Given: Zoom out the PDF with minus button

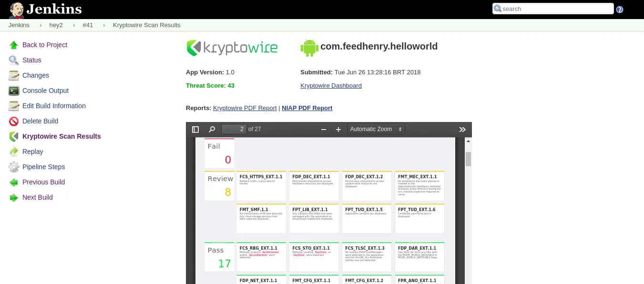Looking at the screenshot, I should (x=324, y=129).
